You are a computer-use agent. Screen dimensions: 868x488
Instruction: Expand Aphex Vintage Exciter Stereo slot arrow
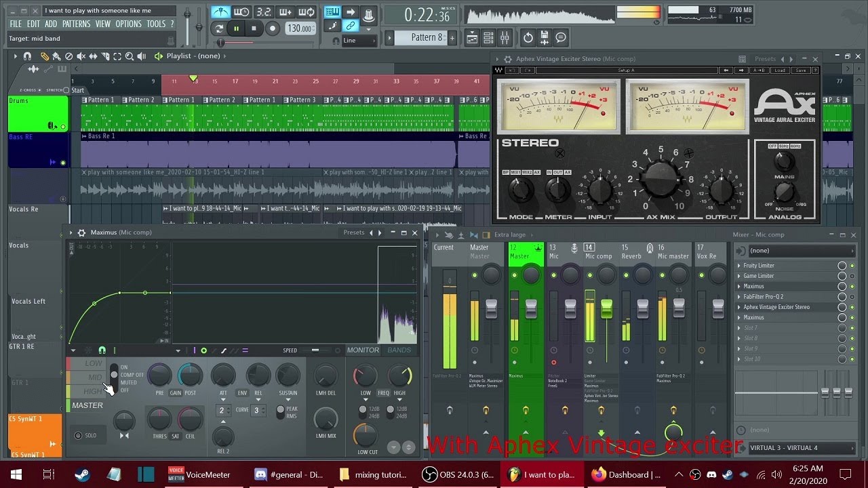[x=739, y=307]
